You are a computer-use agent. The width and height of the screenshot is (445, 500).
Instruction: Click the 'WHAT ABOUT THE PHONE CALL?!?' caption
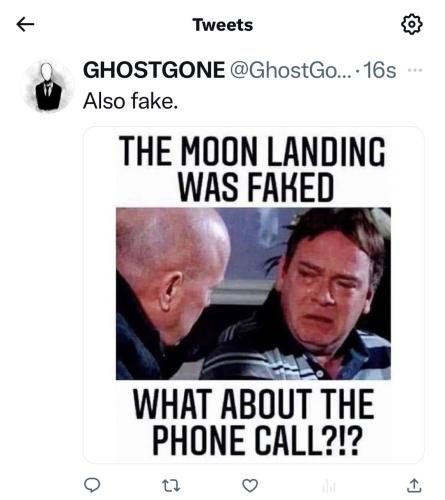click(x=254, y=422)
